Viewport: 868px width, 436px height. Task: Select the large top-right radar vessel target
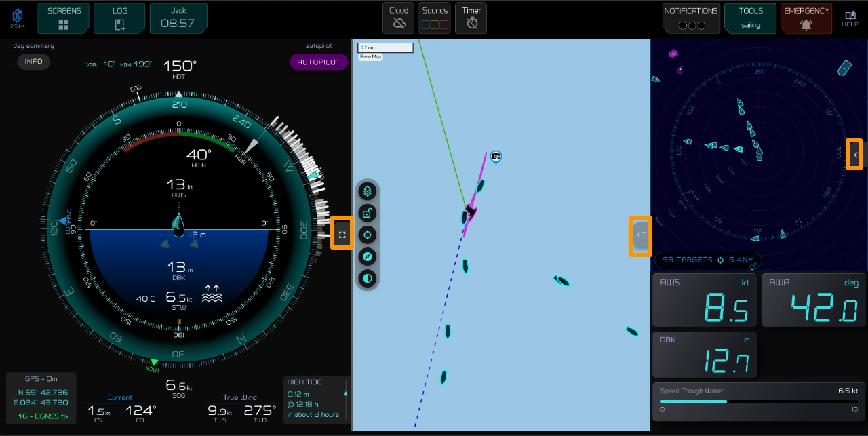click(x=844, y=67)
